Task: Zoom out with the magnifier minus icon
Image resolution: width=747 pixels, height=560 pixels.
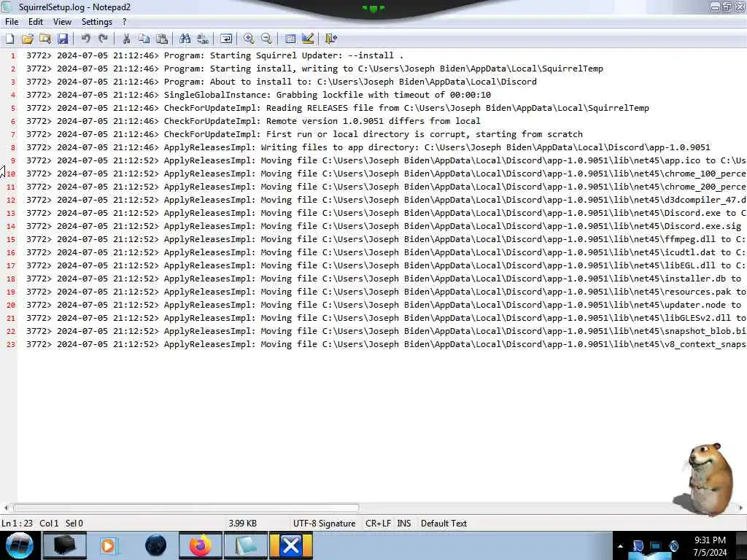Action: tap(266, 39)
